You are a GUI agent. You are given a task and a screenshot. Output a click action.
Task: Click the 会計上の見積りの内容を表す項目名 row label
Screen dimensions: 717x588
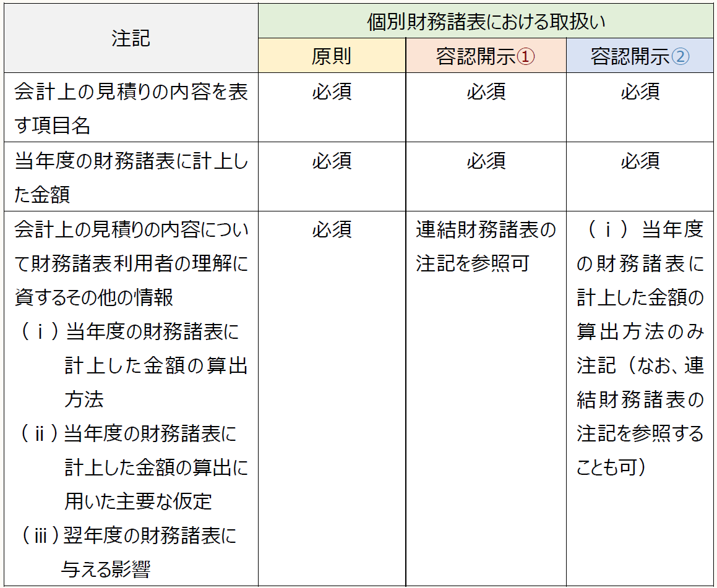pyautogui.click(x=131, y=108)
